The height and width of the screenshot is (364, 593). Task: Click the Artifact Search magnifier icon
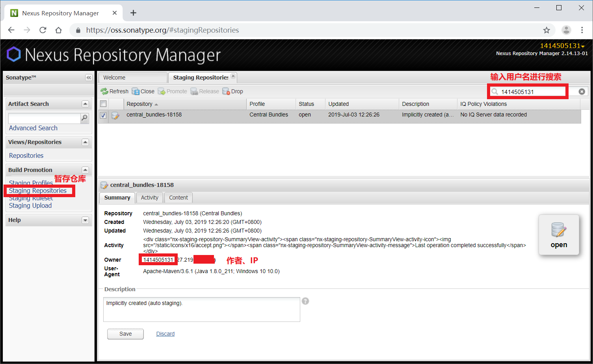tap(84, 118)
